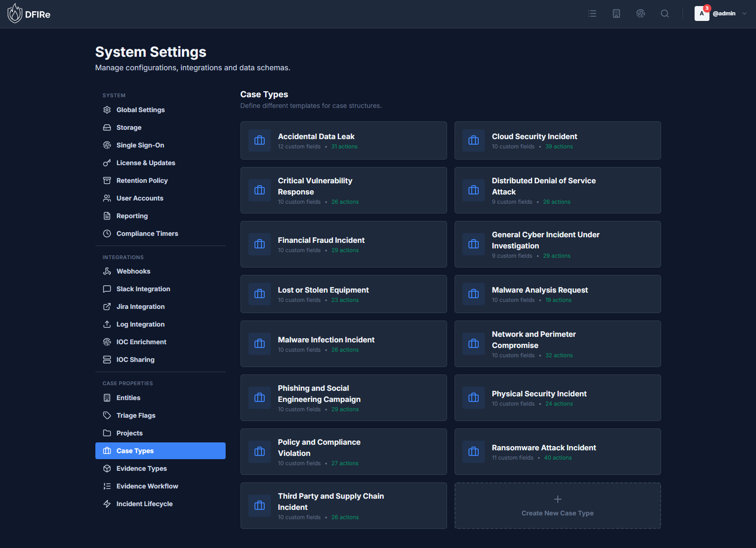Image resolution: width=756 pixels, height=548 pixels.
Task: Open the Ransomware Attack Incident case type
Action: [x=557, y=452]
